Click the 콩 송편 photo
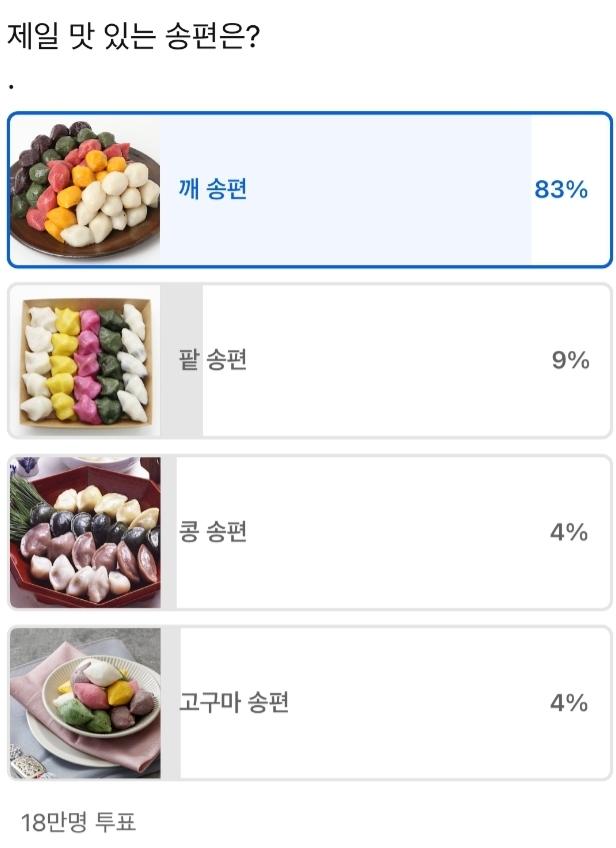 tap(85, 532)
